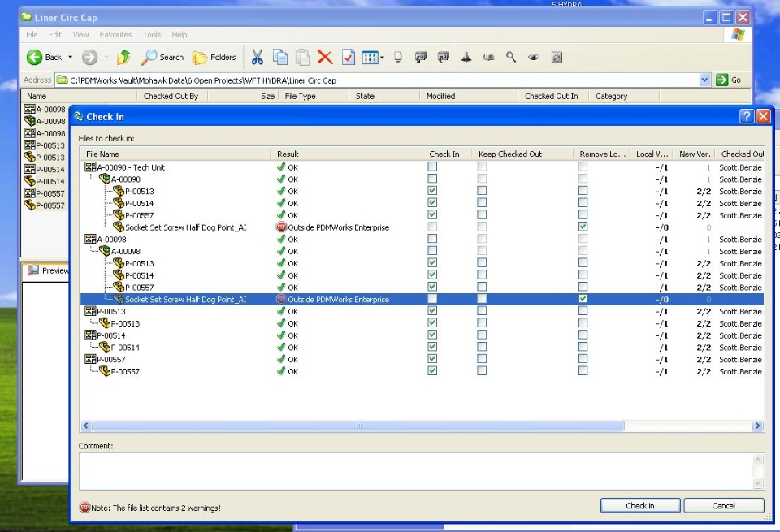Click the green OK checkmark on A-00098 - Tech Unit row

tap(281, 167)
